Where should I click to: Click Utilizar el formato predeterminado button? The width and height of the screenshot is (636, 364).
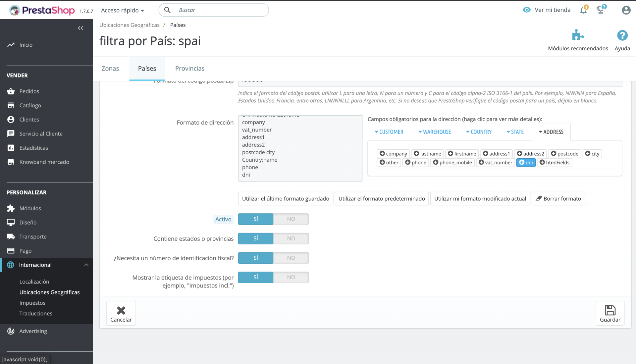(x=382, y=199)
